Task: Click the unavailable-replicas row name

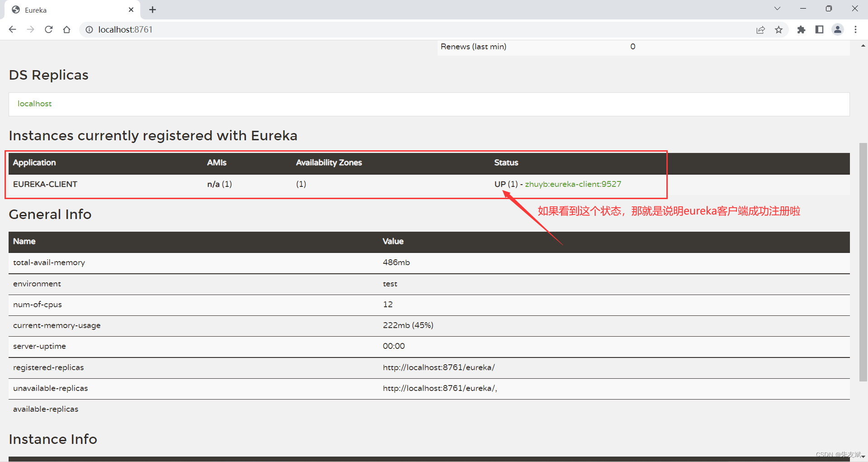Action: pos(50,388)
